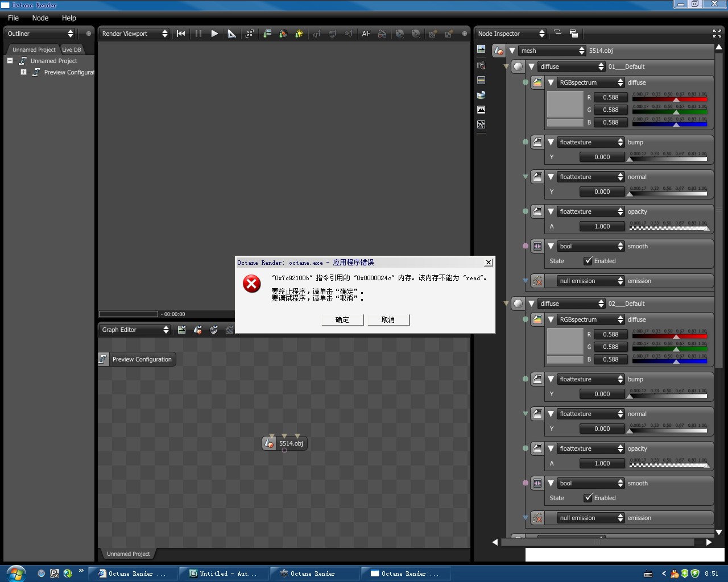Close the application error dialog

click(x=488, y=262)
